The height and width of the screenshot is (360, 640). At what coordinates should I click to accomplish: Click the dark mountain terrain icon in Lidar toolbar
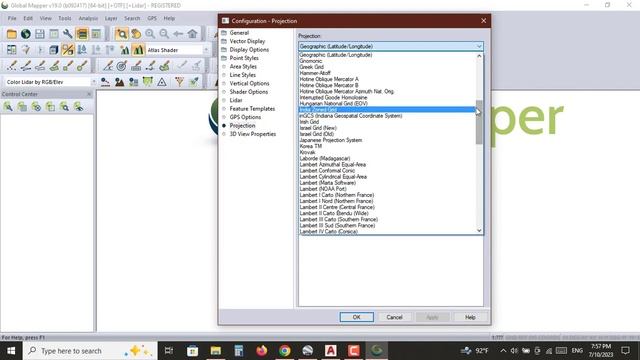119,82
